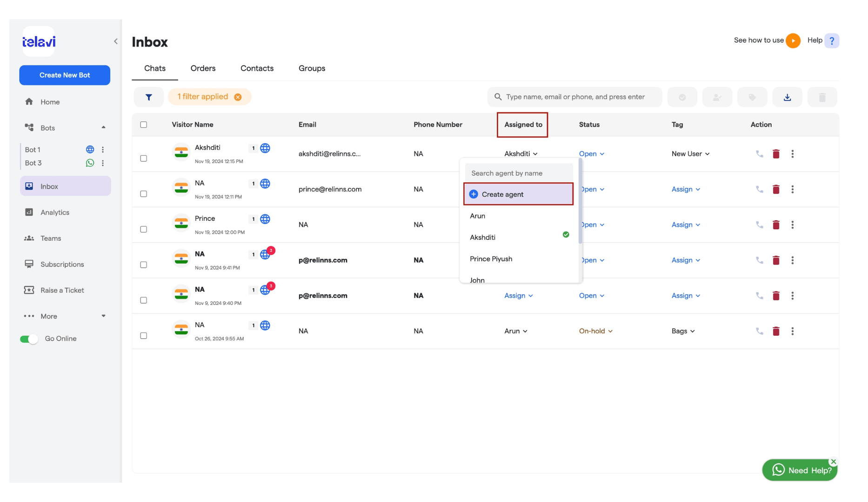This screenshot has height=502, width=868.
Task: Switch to the Orders tab
Action: tap(203, 68)
